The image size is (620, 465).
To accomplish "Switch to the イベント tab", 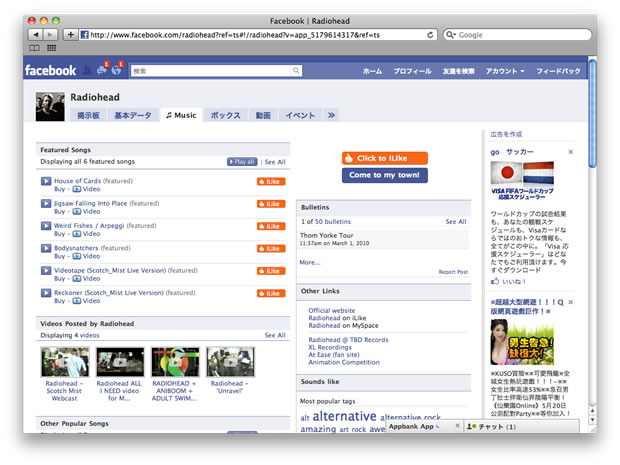I will [x=300, y=115].
